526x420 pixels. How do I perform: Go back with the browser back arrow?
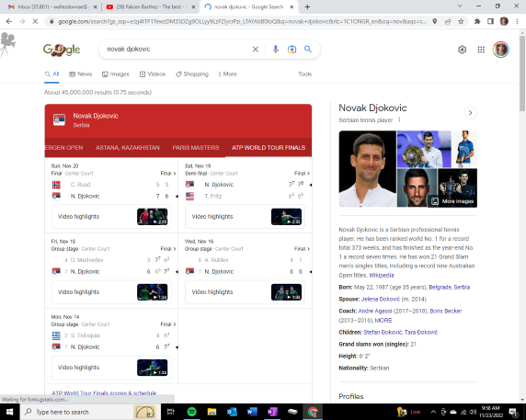9,21
